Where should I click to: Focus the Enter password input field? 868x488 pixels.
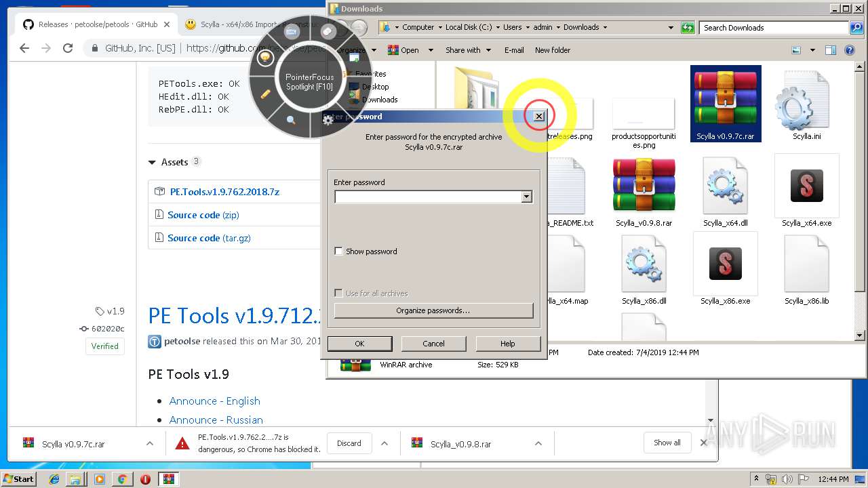(428, 197)
